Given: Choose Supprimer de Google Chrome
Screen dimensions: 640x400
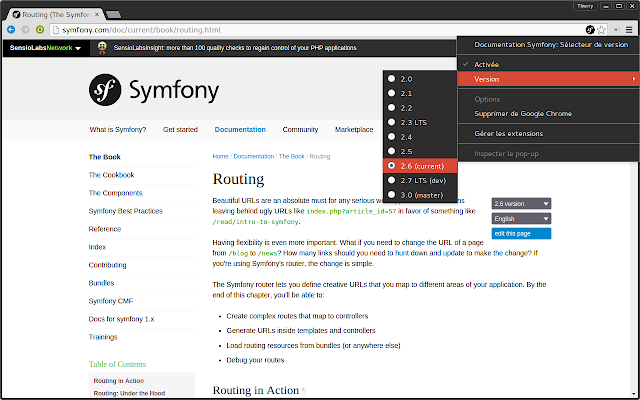Looking at the screenshot, I should click(x=548, y=113).
